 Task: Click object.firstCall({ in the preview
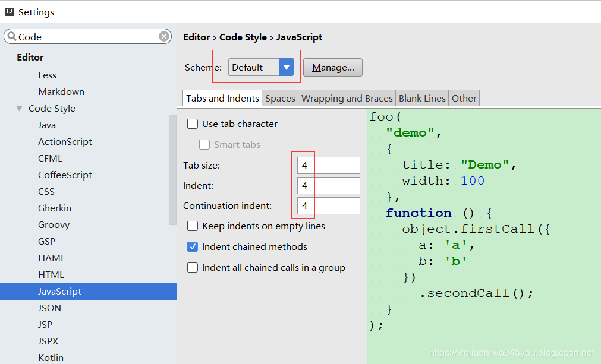click(476, 229)
